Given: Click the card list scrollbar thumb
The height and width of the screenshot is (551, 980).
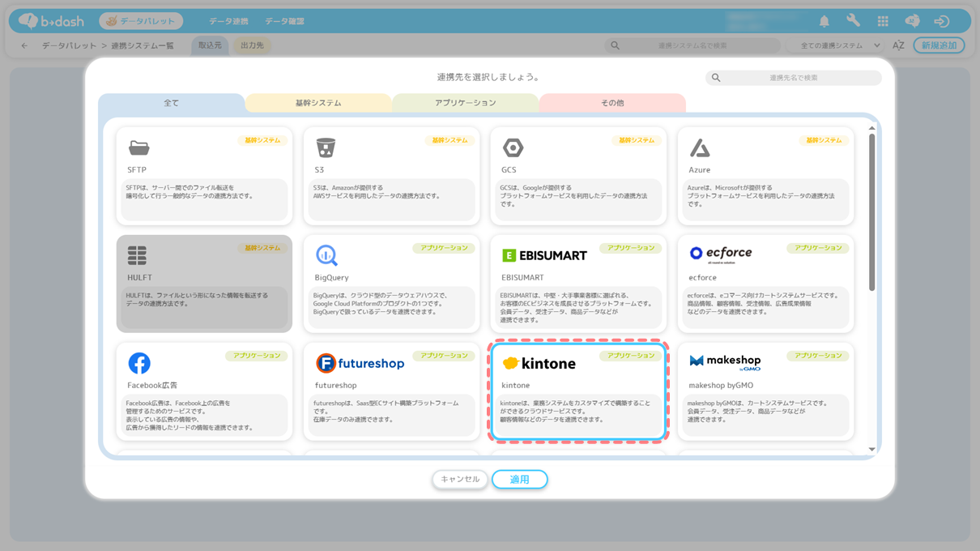Looking at the screenshot, I should (x=871, y=212).
